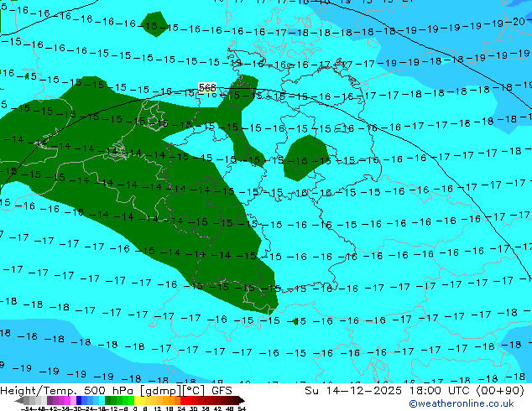Select the bright yellow swatch in the temperature legend

[x=137, y=401]
